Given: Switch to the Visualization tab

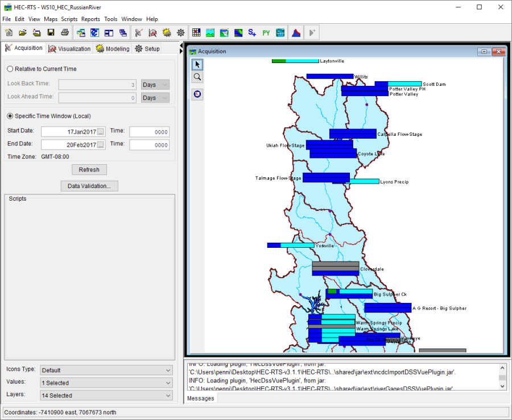Looking at the screenshot, I should pos(69,48).
